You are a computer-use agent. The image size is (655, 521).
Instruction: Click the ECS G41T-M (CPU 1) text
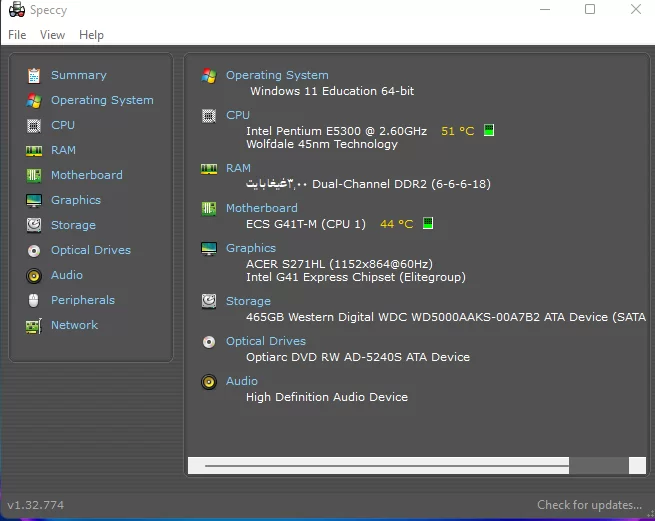pos(306,224)
